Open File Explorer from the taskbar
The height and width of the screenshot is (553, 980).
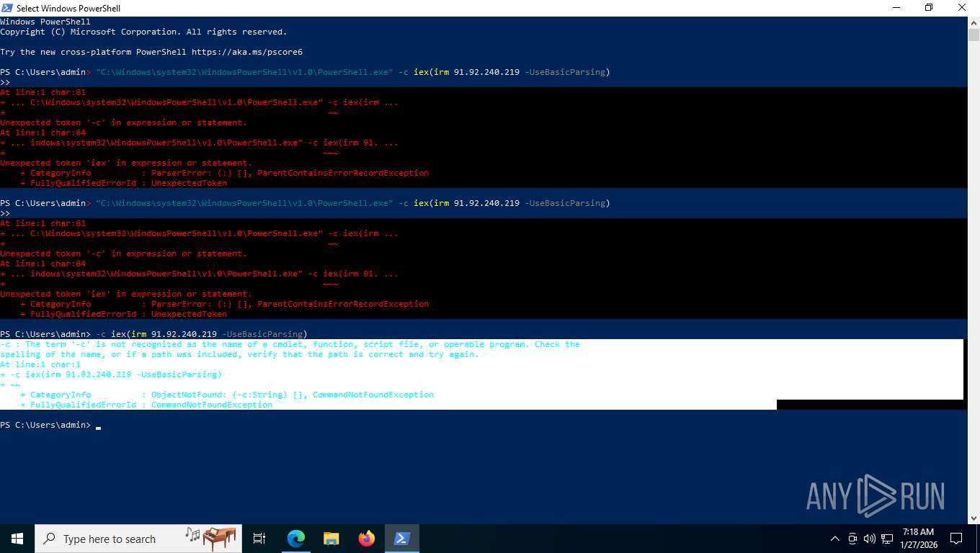[x=331, y=539]
